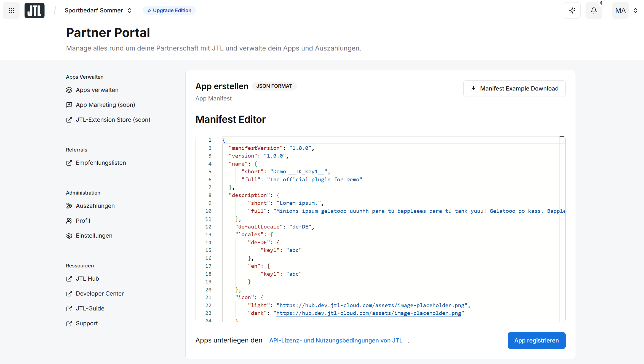Click the Auszahlungen payout hand icon
644x364 pixels.
coord(69,206)
